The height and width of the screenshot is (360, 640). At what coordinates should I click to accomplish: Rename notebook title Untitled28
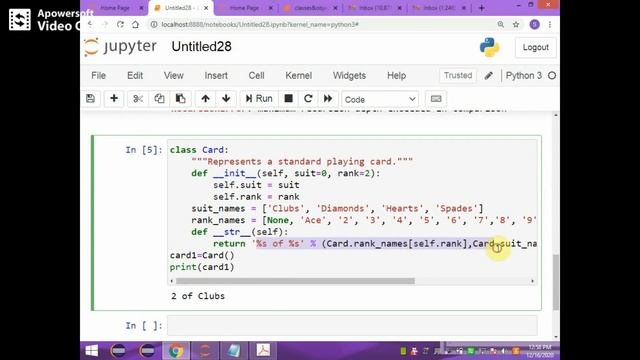201,47
